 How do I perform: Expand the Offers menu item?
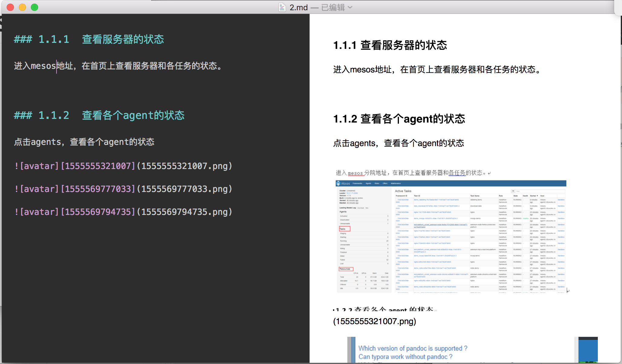coord(385,183)
